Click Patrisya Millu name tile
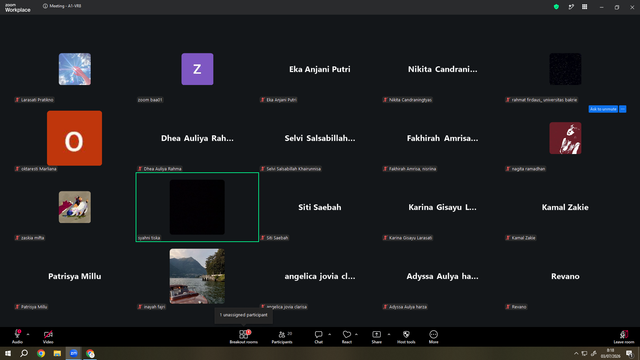The height and width of the screenshot is (360, 640). pyautogui.click(x=75, y=276)
